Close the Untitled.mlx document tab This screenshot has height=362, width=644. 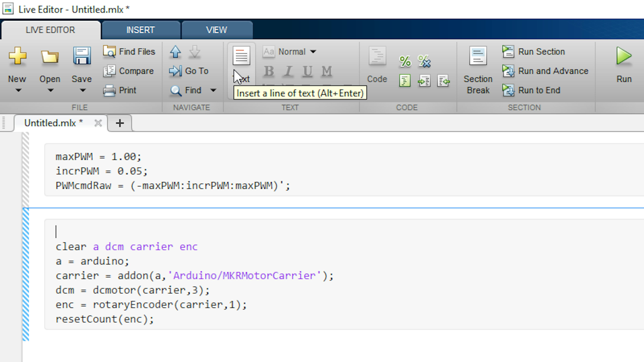click(98, 123)
